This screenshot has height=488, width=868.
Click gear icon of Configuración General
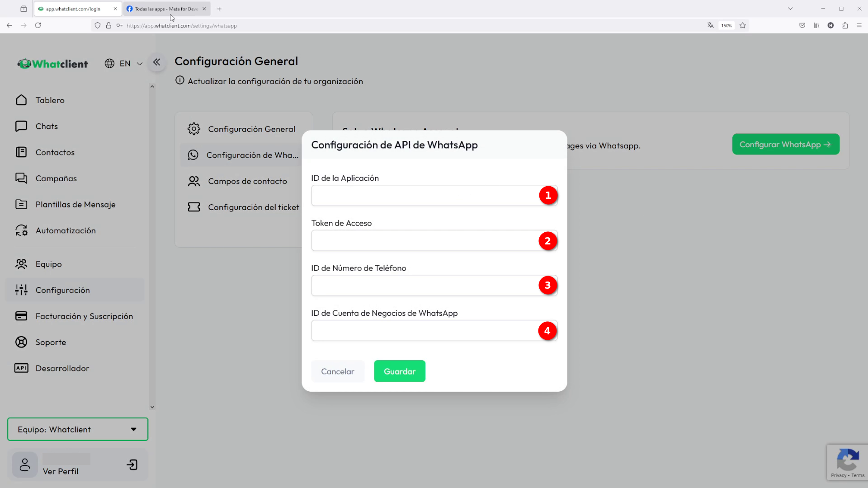pyautogui.click(x=194, y=129)
